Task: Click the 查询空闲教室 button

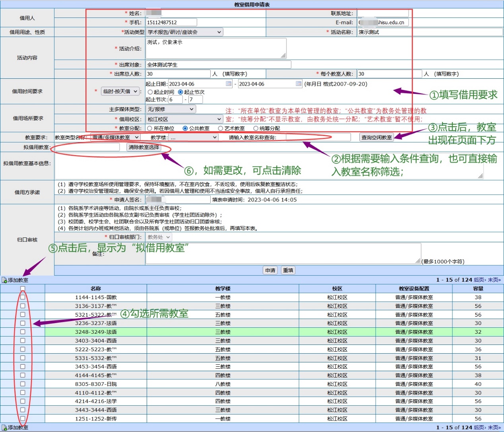Action: click(376, 137)
